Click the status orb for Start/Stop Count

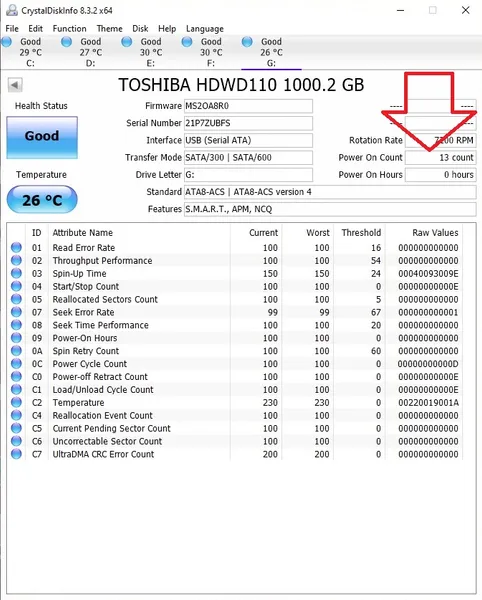16,286
